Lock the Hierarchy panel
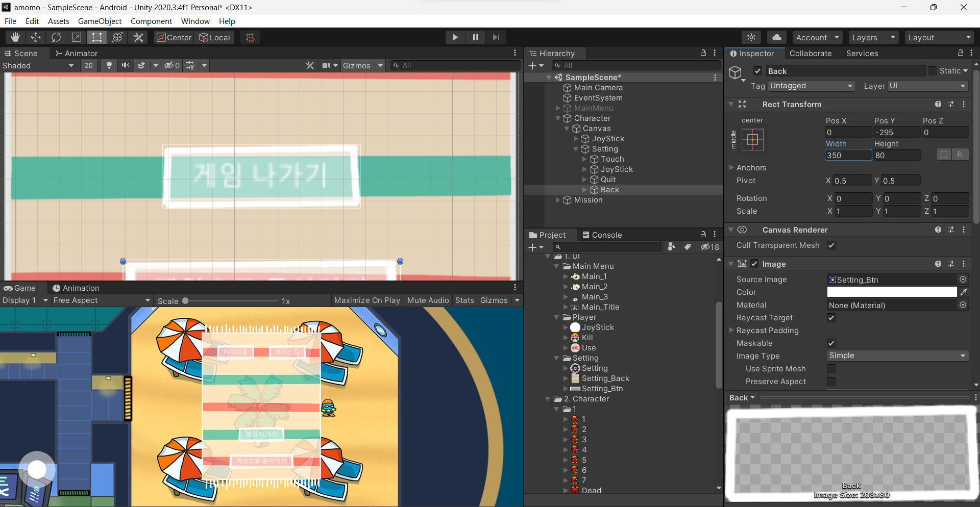This screenshot has width=980, height=507. [x=703, y=53]
